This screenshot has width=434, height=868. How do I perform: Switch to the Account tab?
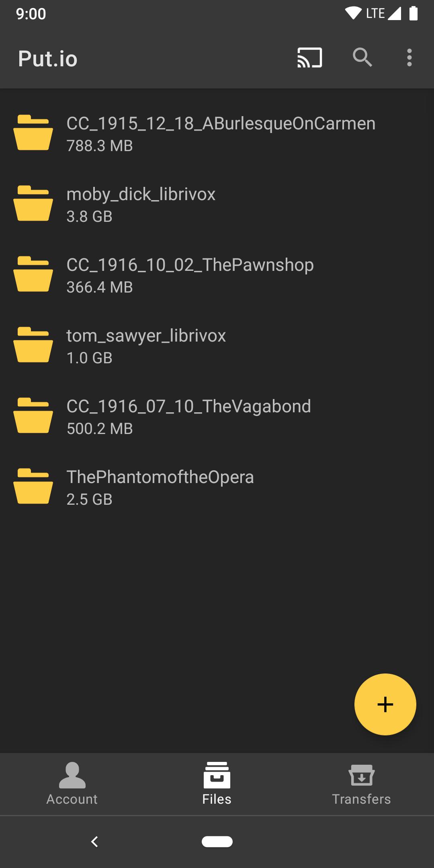72,784
